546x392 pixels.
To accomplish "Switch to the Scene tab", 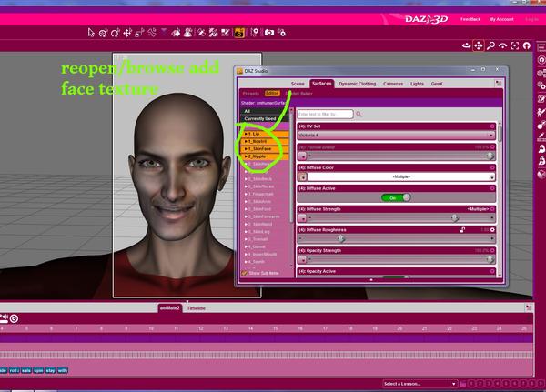I will coord(298,84).
